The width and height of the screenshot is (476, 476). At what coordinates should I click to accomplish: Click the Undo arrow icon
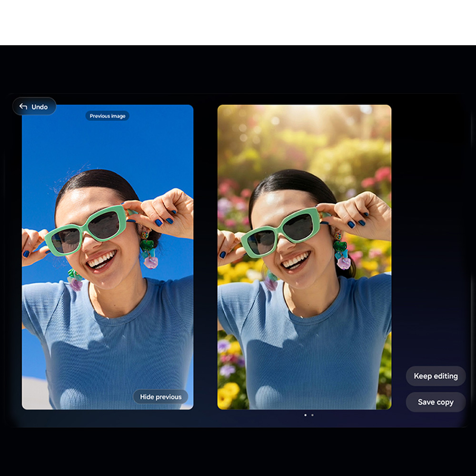coord(23,106)
